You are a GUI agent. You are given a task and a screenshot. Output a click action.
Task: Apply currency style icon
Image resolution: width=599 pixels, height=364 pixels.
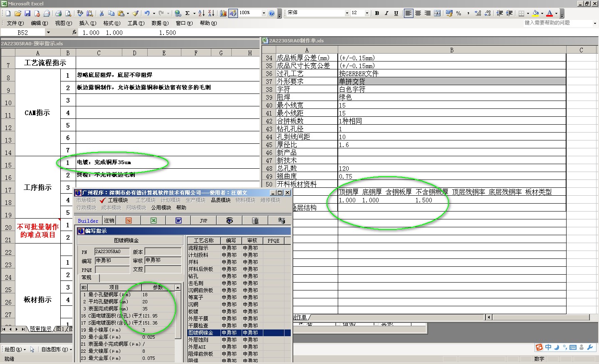click(x=449, y=13)
